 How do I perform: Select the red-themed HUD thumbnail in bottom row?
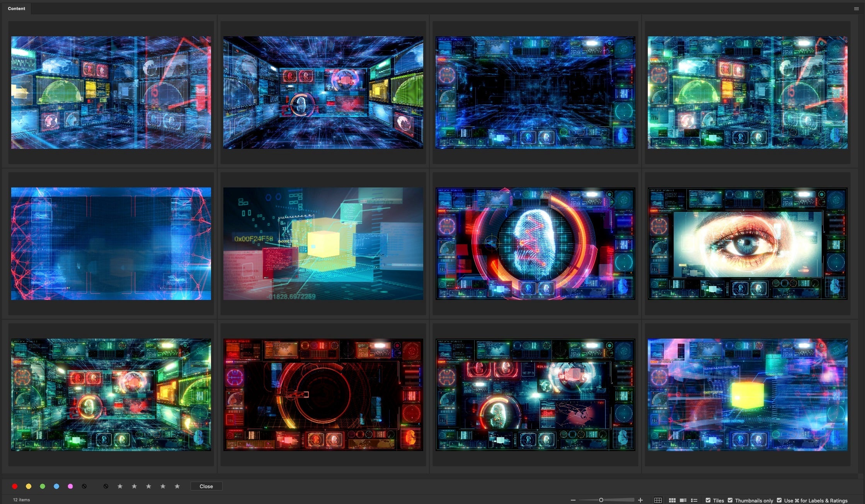coord(323,395)
